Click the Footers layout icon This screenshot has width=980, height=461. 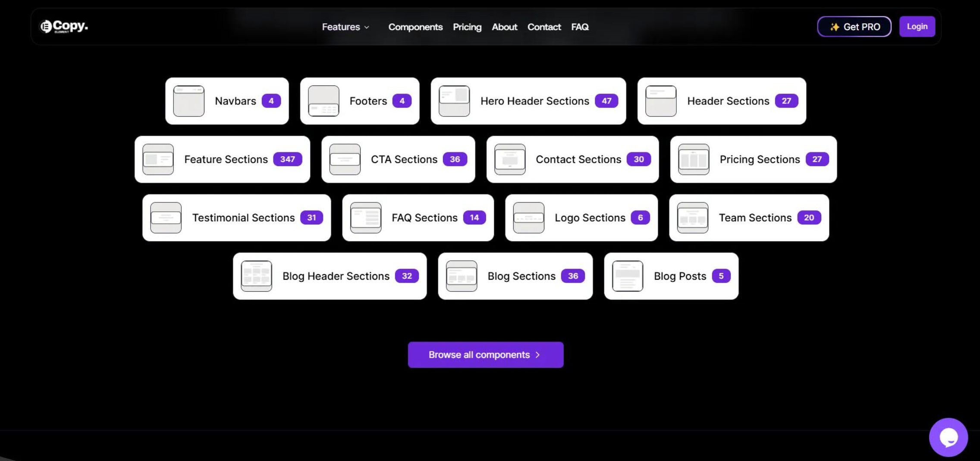click(324, 101)
